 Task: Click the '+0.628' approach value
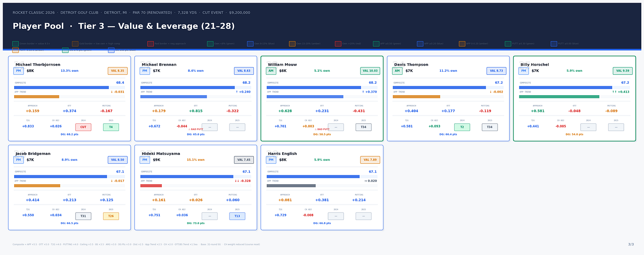coord(285,111)
